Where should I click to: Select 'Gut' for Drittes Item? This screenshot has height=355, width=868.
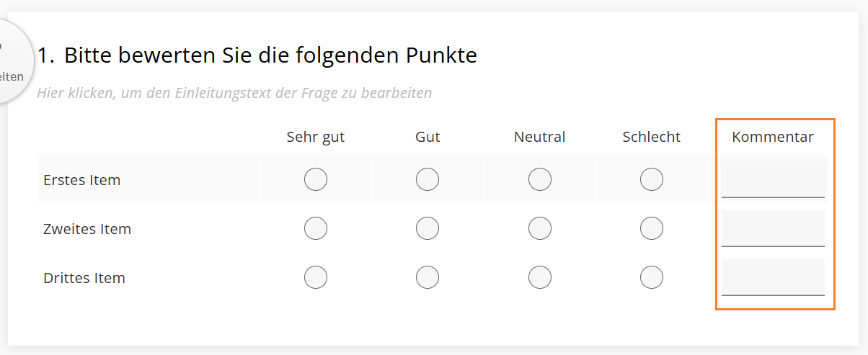(428, 277)
